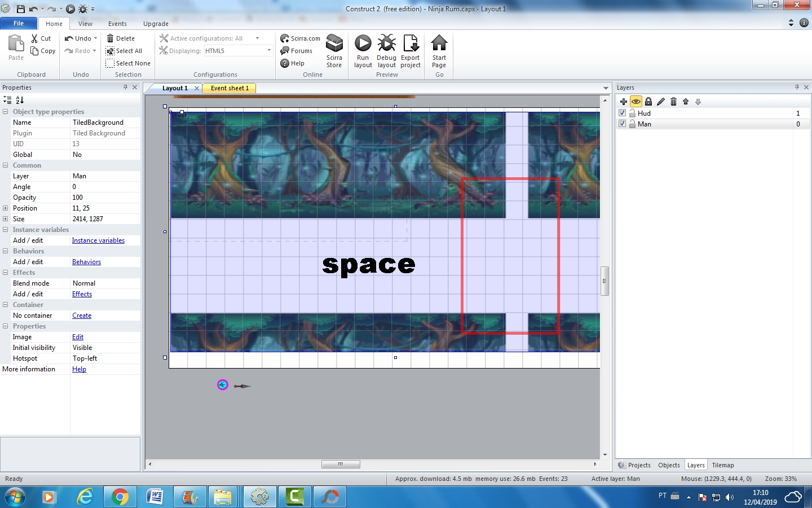Click the Save icon in quick access toolbar
This screenshot has width=812, height=508.
click(21, 9)
